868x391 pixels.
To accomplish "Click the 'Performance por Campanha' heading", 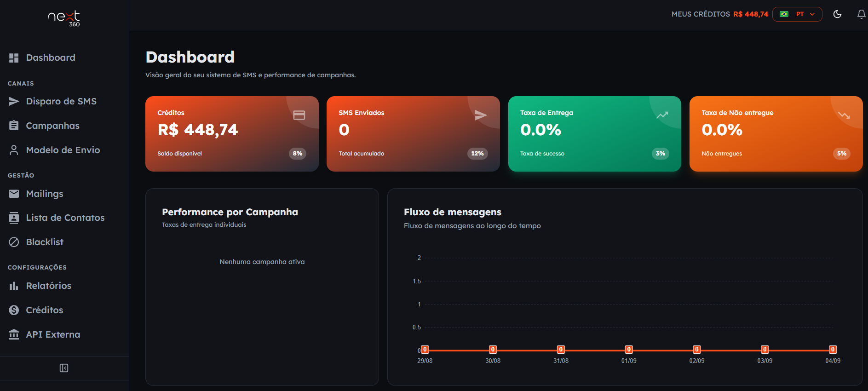I will point(230,212).
